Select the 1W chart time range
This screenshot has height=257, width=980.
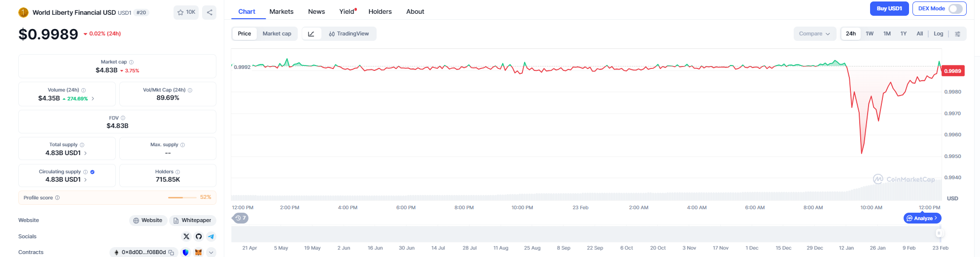coord(869,34)
